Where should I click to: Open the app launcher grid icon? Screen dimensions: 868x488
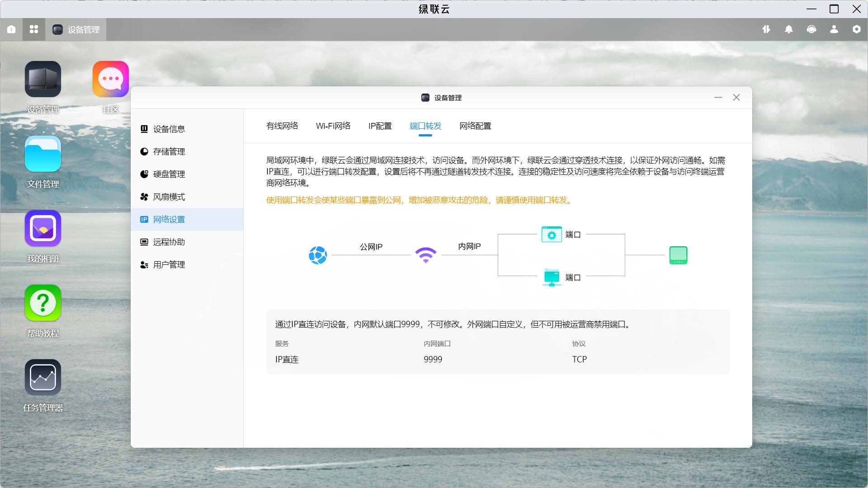(33, 29)
